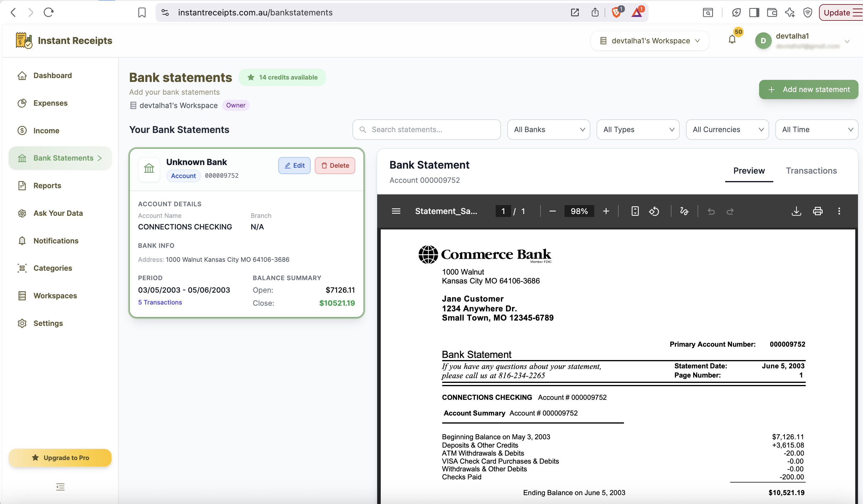Click the browser address bar URL

point(255,13)
